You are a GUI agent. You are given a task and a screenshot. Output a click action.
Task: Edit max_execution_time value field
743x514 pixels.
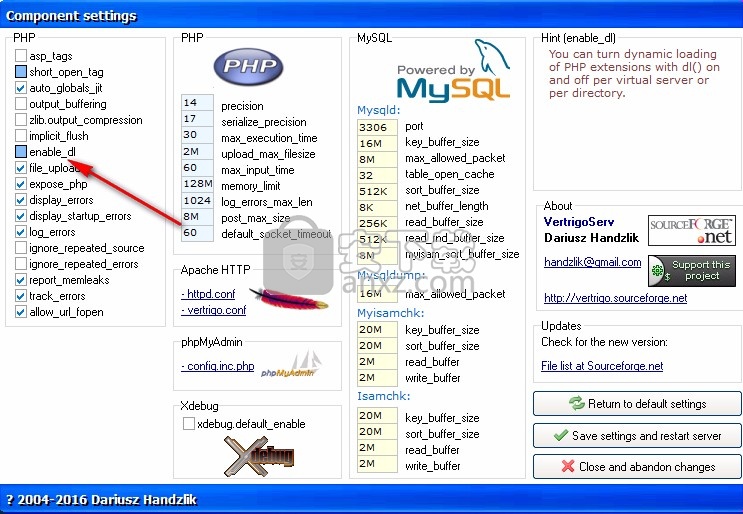point(197,135)
